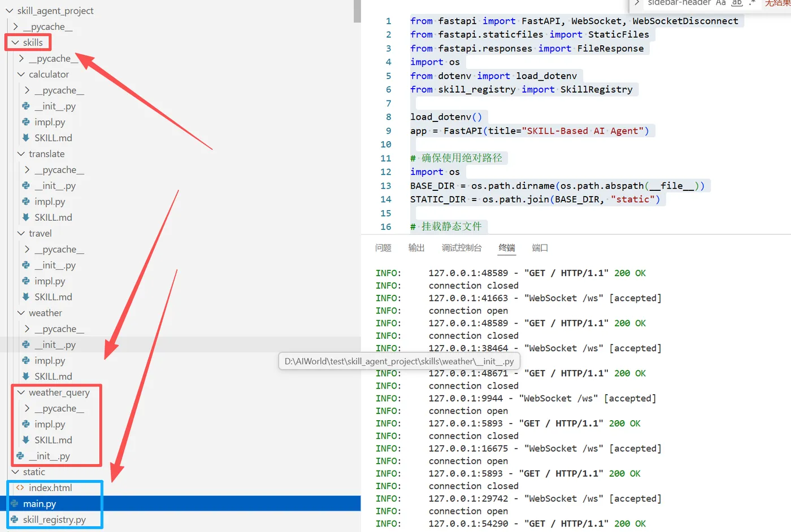Toggle match case in find widget
The height and width of the screenshot is (532, 791).
tap(720, 3)
